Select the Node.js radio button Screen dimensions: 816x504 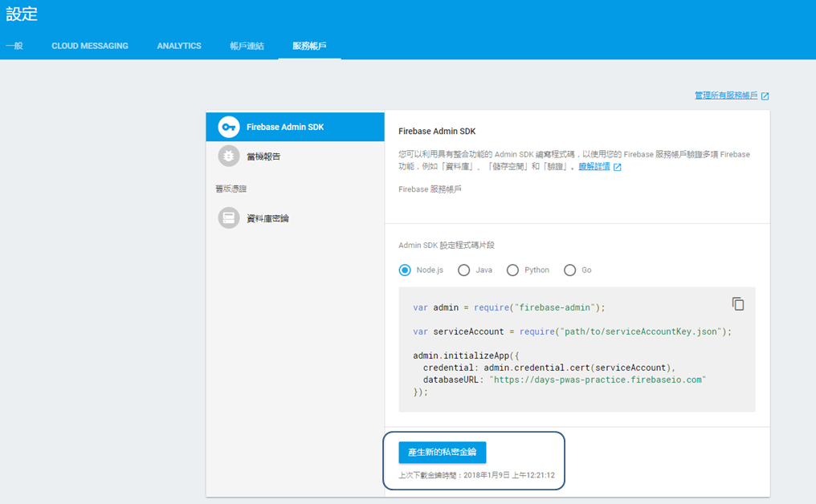point(405,270)
